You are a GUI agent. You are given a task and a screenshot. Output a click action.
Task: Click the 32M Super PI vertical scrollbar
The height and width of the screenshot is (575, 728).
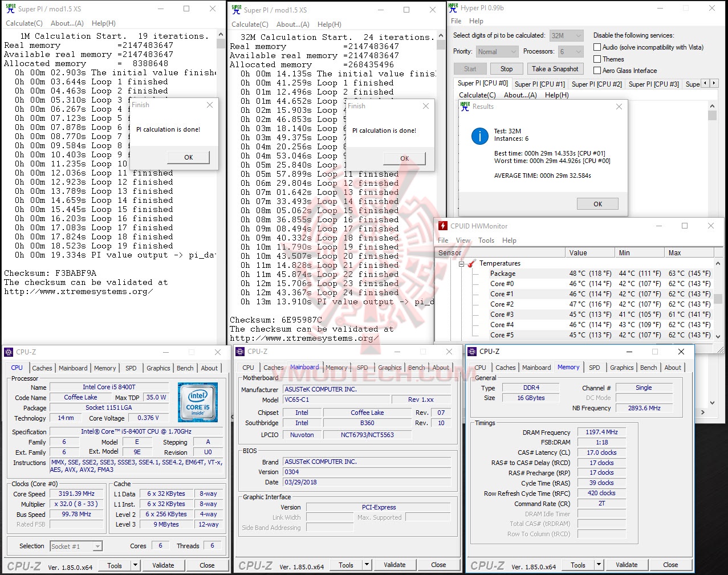click(441, 187)
